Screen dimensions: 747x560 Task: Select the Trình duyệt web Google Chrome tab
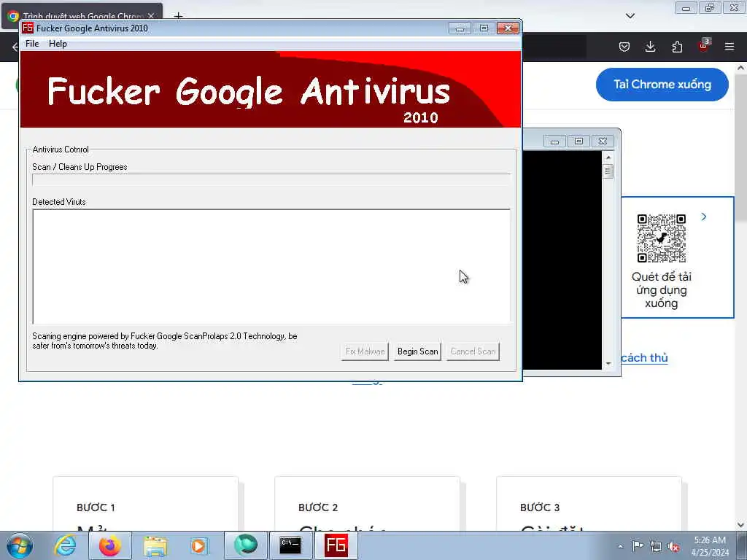[x=82, y=15]
